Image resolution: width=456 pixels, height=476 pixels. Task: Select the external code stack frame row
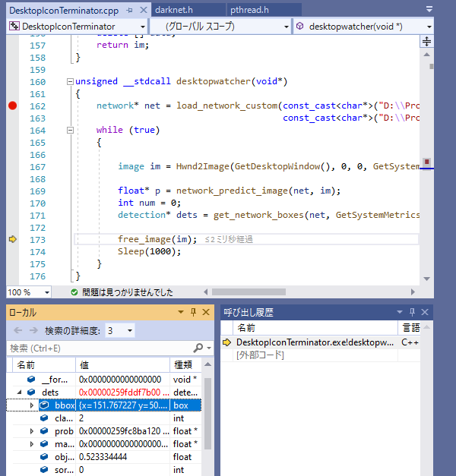[x=321, y=355]
